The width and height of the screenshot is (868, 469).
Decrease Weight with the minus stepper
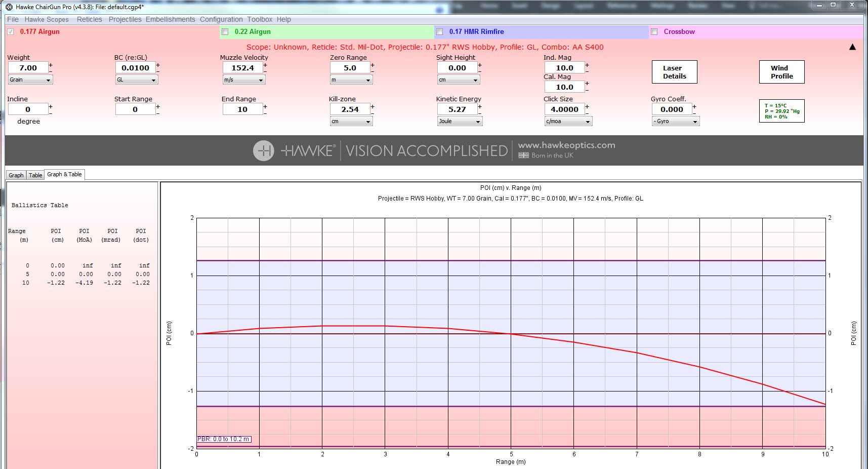click(x=51, y=71)
